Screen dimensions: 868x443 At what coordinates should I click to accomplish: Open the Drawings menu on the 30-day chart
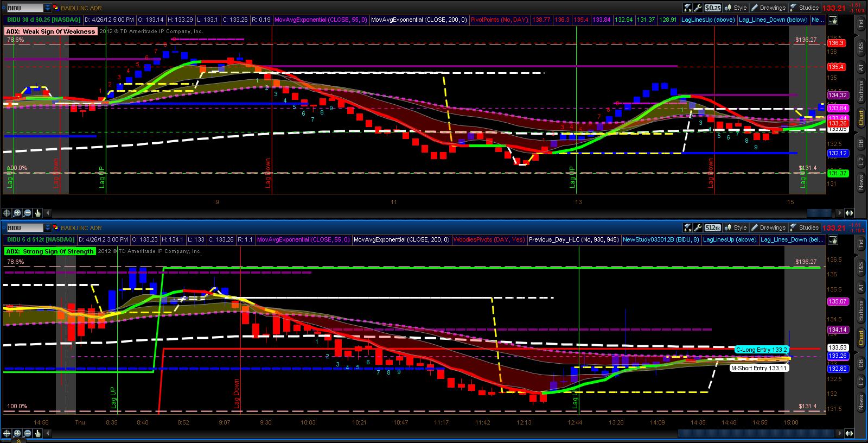coord(769,8)
